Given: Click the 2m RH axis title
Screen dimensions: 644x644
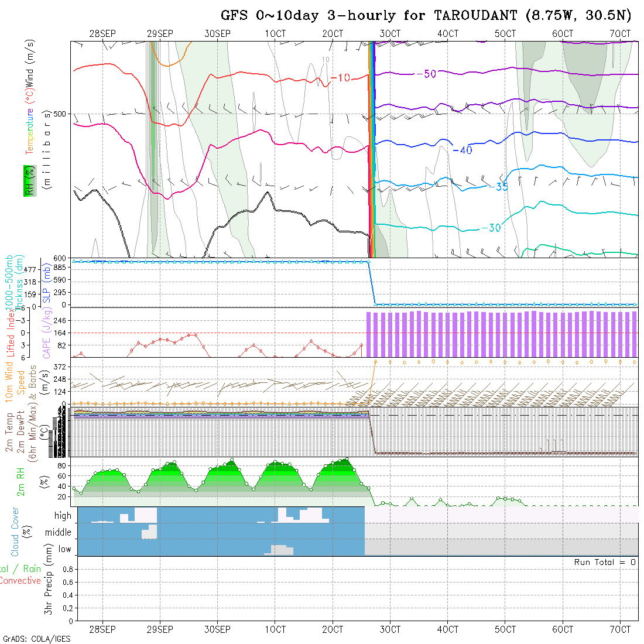Looking at the screenshot, I should pos(20,482).
